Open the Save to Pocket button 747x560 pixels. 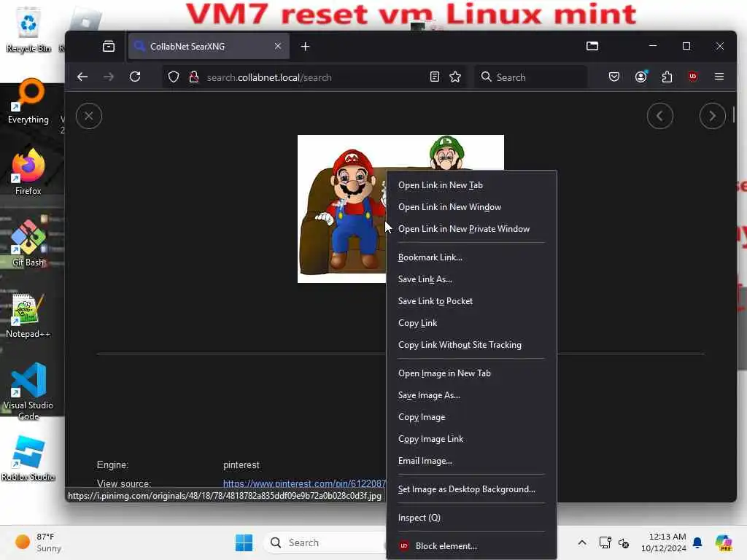point(614,77)
